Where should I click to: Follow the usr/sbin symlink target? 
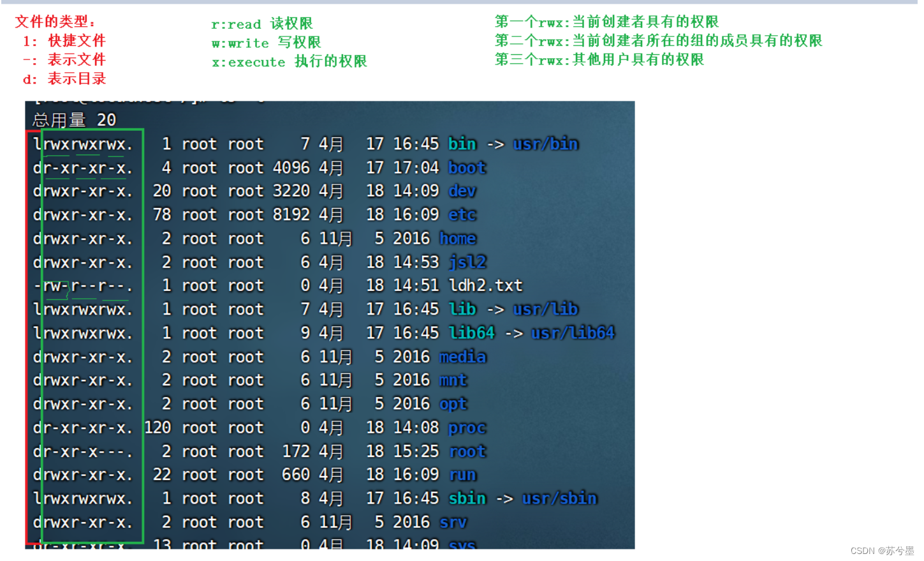pyautogui.click(x=559, y=498)
